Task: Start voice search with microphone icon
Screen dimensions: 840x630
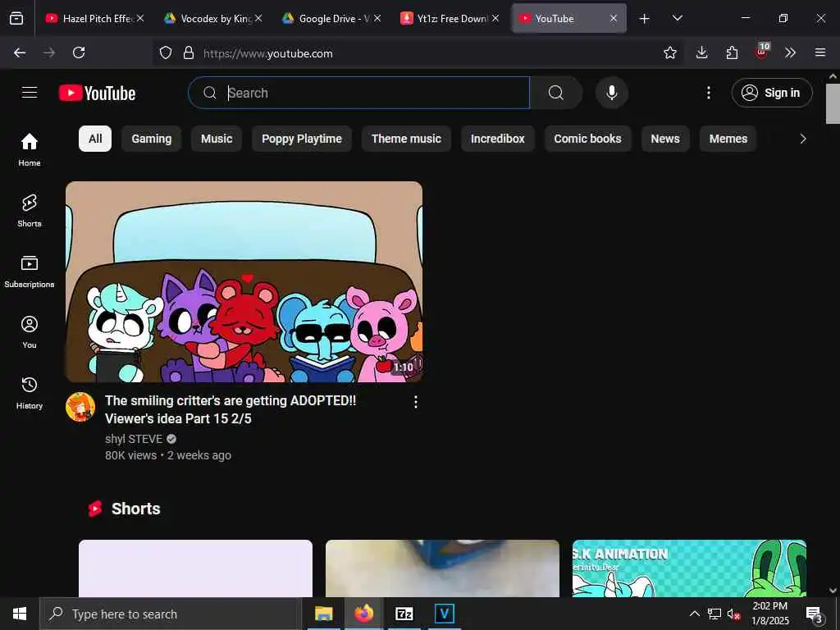Action: point(611,93)
